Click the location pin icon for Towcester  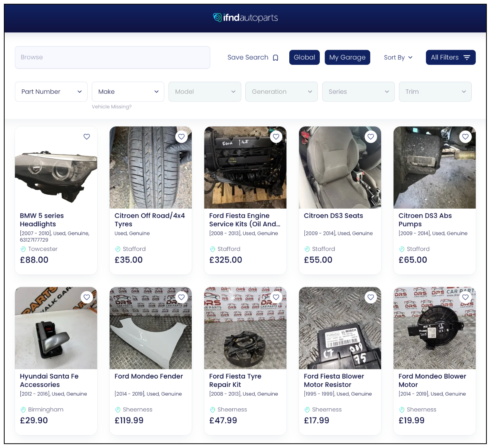(22, 249)
